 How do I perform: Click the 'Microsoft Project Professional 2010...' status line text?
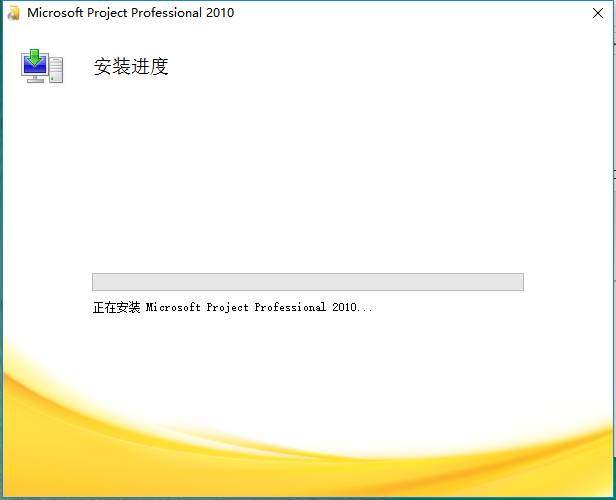coord(259,308)
